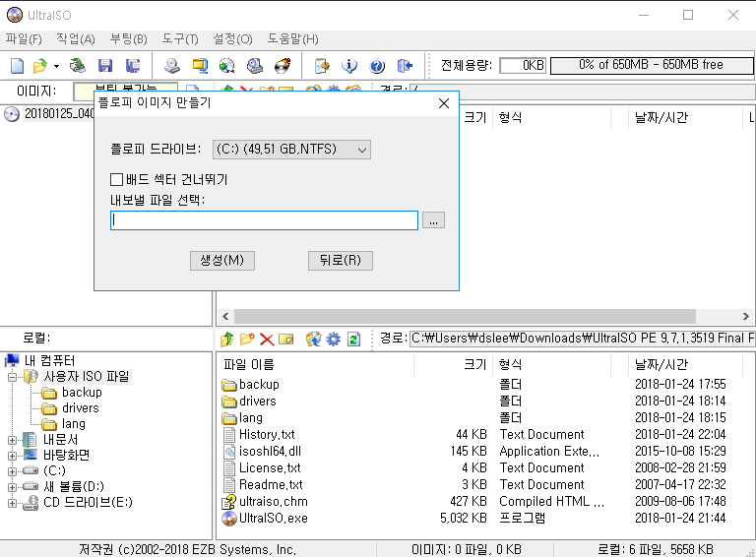Viewport: 756px width, 557px height.
Task: Select the UltraISO.exe program icon
Action: click(x=229, y=519)
